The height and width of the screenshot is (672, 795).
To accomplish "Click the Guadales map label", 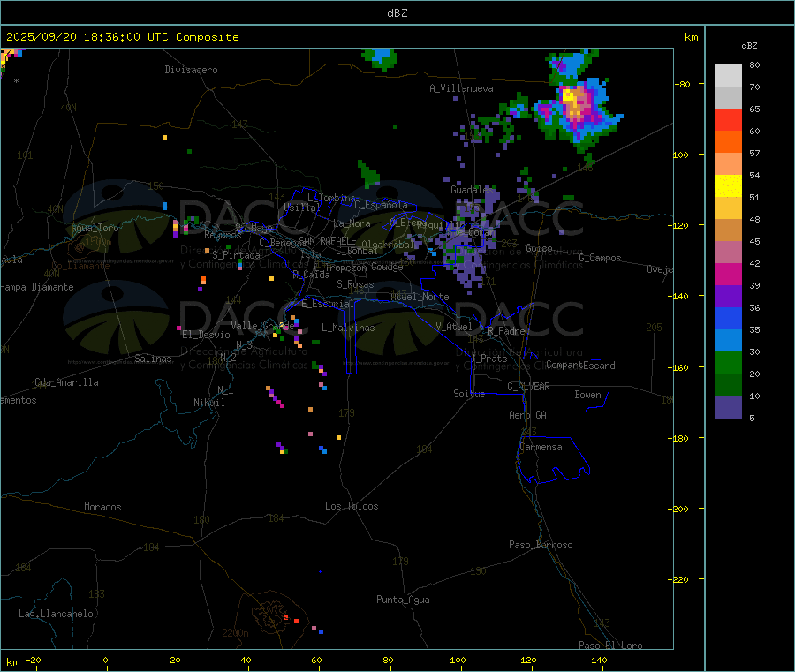I will coord(472,190).
